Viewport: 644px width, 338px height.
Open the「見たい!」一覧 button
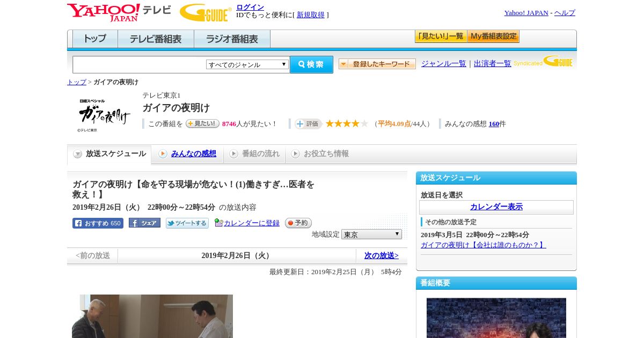coord(441,36)
